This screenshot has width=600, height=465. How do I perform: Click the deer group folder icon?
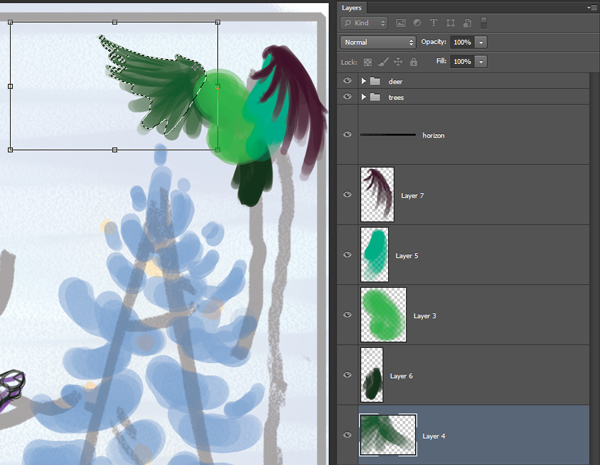pyautogui.click(x=375, y=81)
